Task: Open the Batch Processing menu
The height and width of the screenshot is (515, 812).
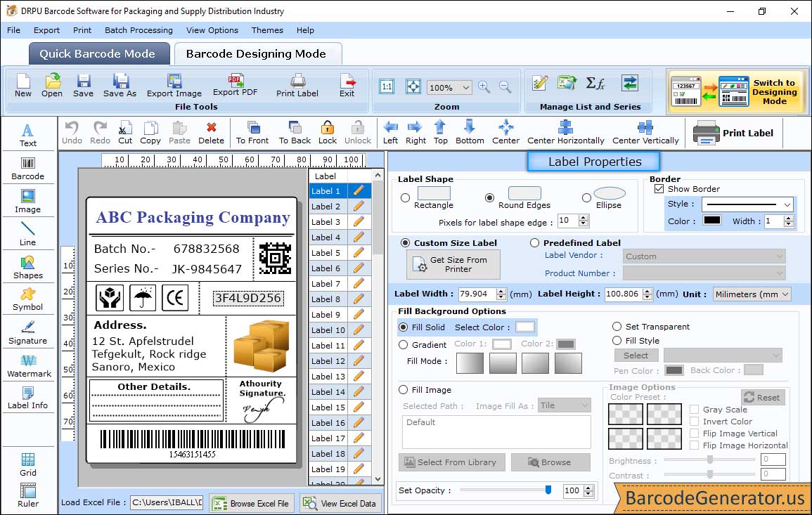Action: [x=138, y=30]
